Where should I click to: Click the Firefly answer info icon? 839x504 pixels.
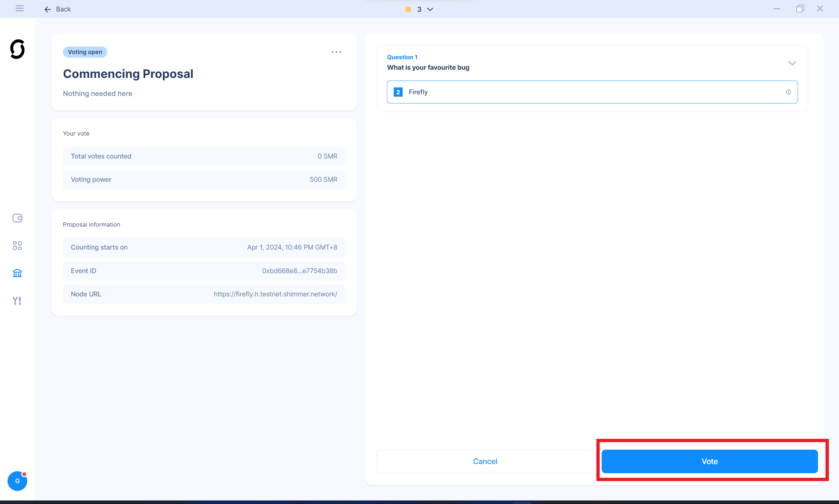[x=789, y=92]
